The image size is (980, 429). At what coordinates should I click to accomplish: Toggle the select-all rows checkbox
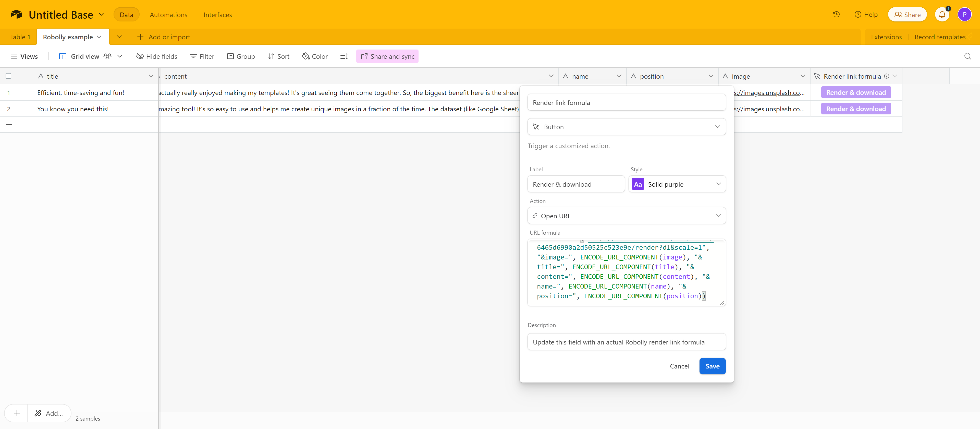8,76
